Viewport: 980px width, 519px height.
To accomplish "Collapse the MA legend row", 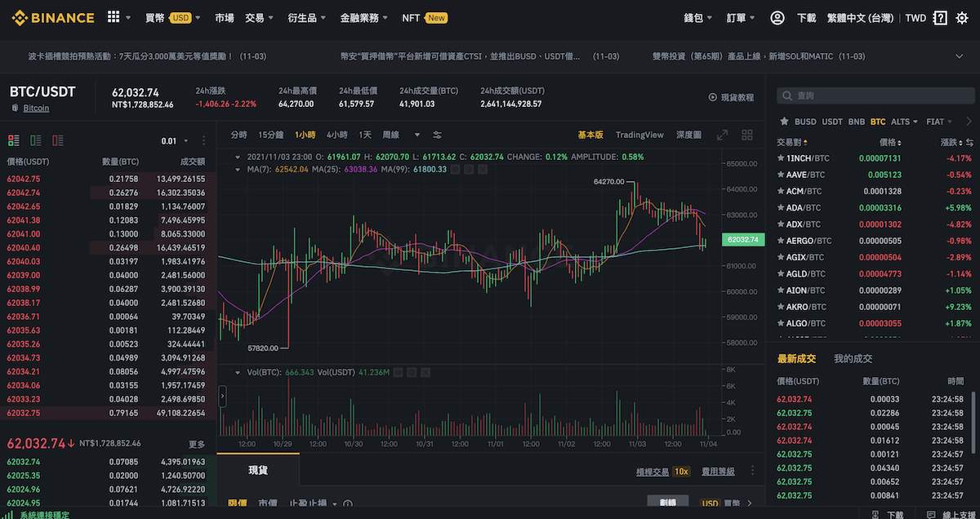I will [x=238, y=169].
